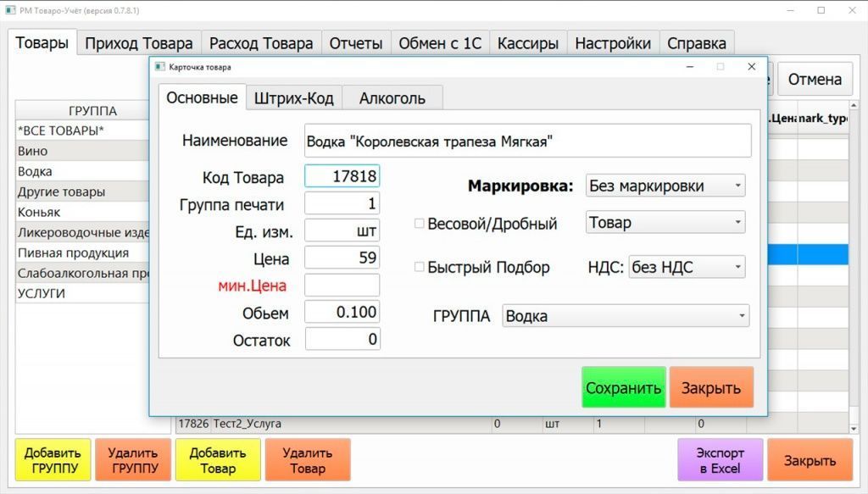868x494 pixels.
Task: Select the Другие товары group
Action: point(82,192)
